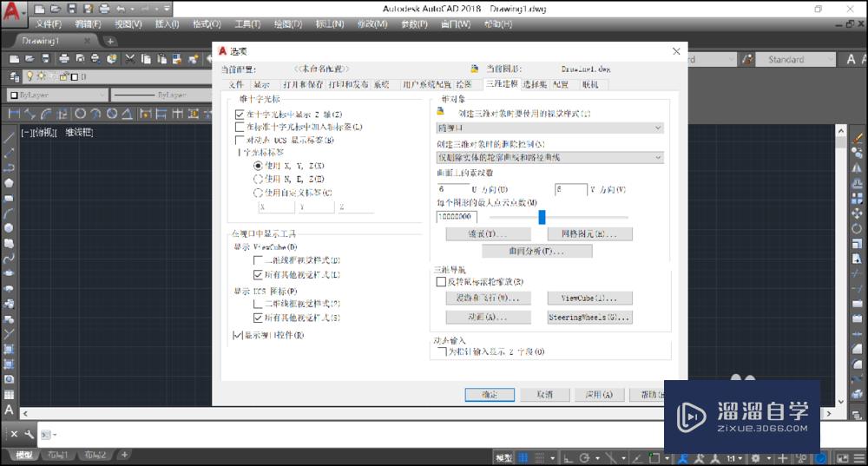
Task: Open Surface Analysis (F)... button
Action: click(x=537, y=252)
